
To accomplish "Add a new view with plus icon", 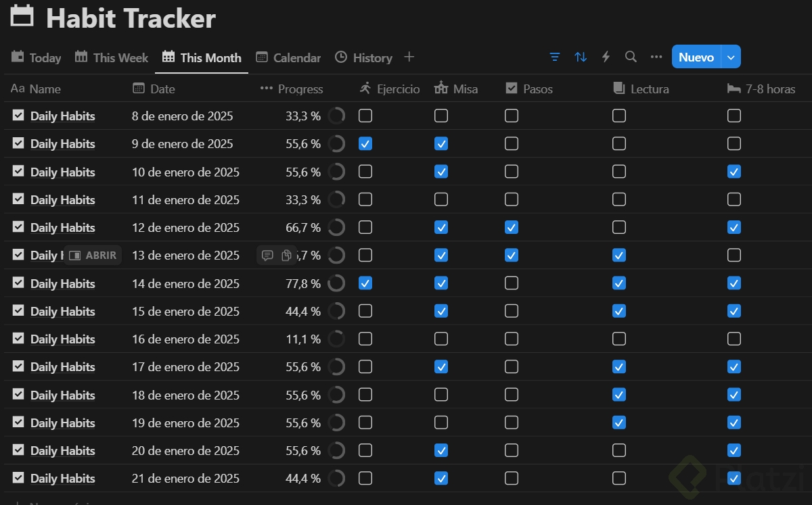I will (x=409, y=57).
